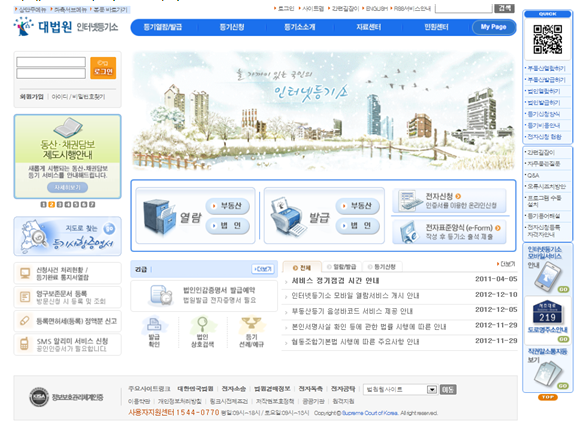Open the 등기열람/발급 main menu
The width and height of the screenshot is (576, 429).
click(x=163, y=27)
